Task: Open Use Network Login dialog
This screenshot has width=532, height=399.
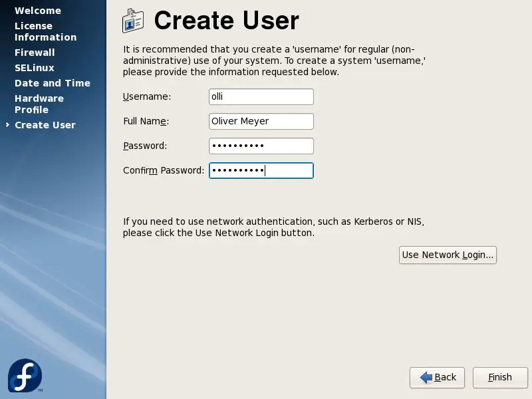Action: pyautogui.click(x=448, y=255)
